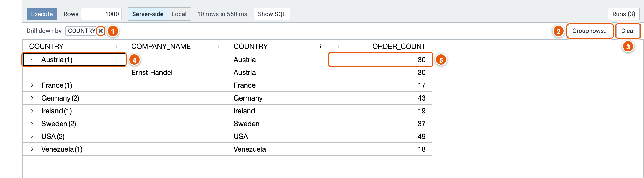Collapse the Austria (1) group
This screenshot has height=178, width=644.
(x=32, y=60)
